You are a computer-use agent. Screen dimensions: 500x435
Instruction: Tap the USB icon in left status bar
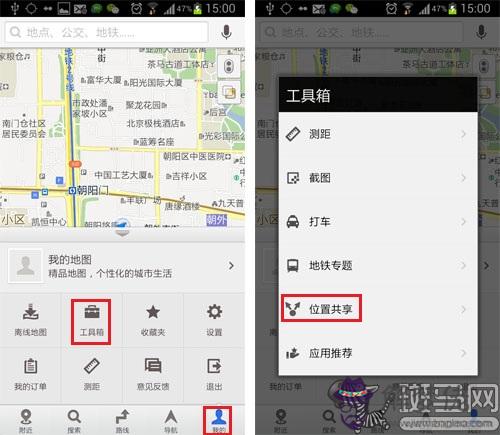pyautogui.click(x=15, y=8)
